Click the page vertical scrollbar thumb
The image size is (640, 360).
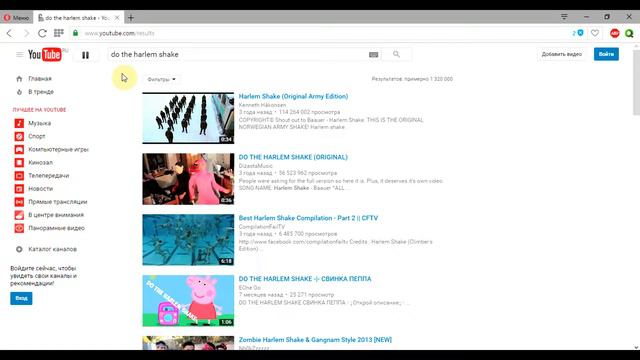tap(636, 83)
